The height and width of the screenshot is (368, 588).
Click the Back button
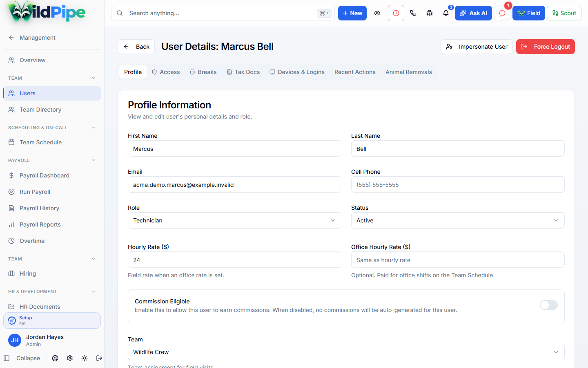pyautogui.click(x=136, y=47)
